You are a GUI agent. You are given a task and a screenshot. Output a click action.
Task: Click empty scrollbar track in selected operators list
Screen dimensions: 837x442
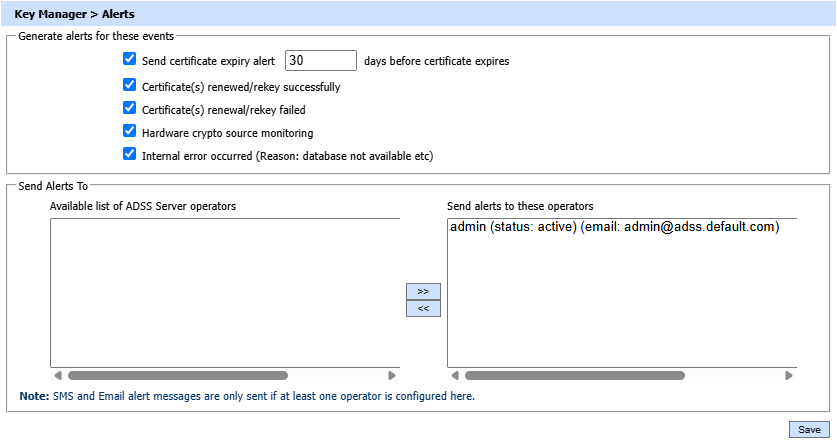click(733, 376)
